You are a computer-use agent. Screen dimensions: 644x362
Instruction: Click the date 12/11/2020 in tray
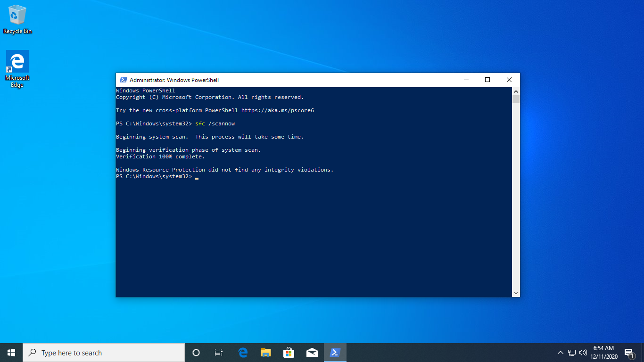point(604,357)
